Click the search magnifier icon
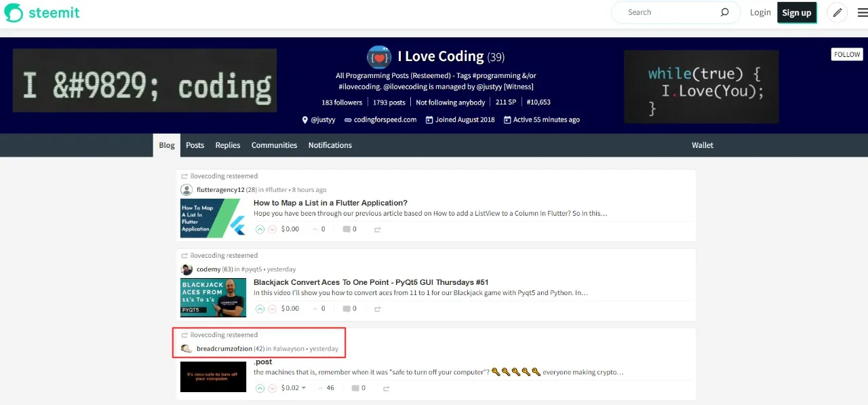868x405 pixels. tap(725, 12)
